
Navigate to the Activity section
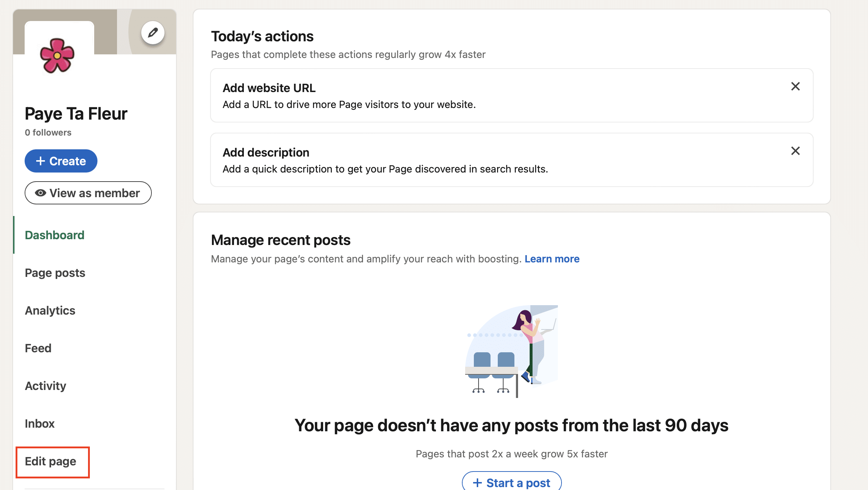45,386
